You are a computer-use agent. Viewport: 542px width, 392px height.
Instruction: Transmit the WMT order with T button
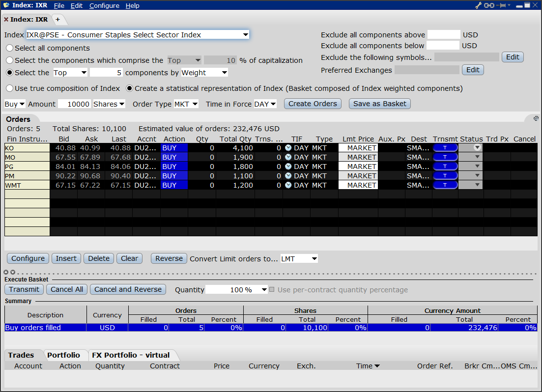pos(445,185)
